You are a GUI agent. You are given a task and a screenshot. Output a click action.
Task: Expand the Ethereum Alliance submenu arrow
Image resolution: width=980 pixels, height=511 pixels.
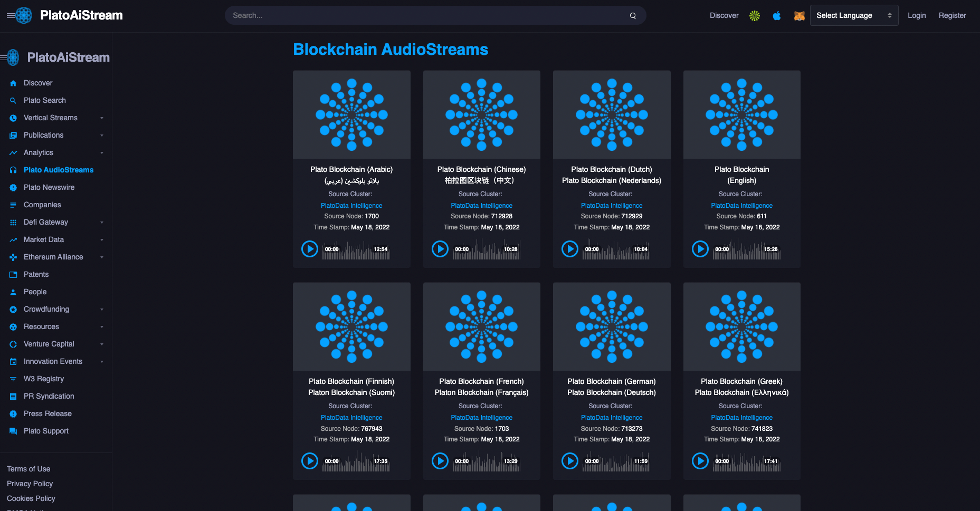tap(102, 257)
